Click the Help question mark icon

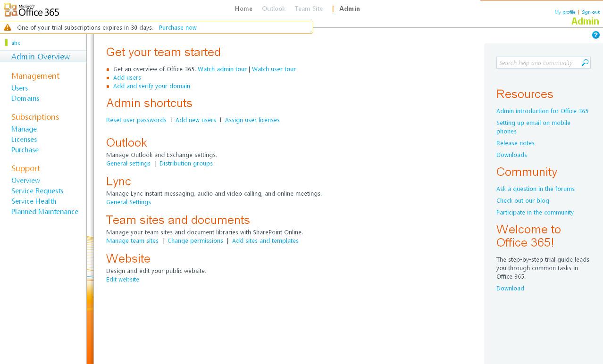(595, 35)
